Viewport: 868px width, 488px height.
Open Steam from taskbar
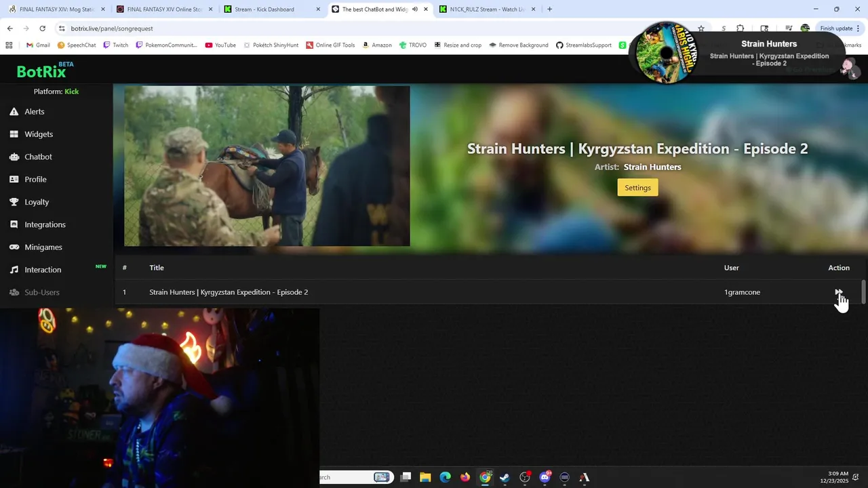point(505,477)
